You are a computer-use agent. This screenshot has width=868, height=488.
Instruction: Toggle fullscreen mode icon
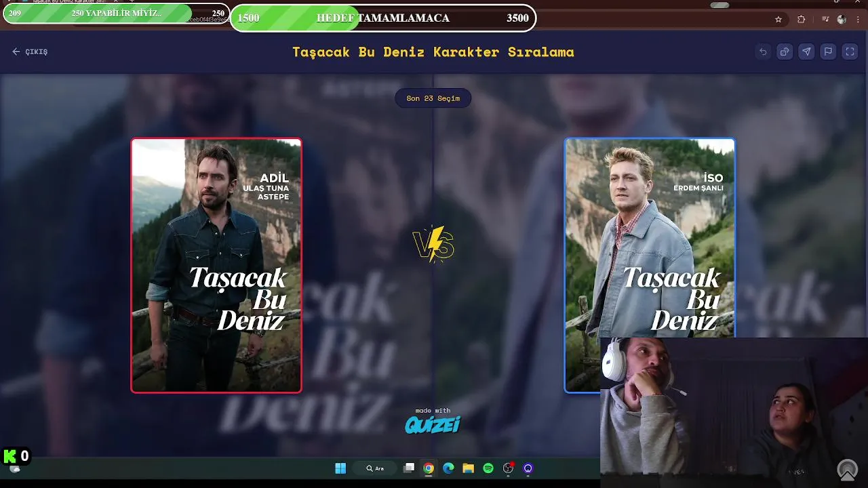[850, 52]
